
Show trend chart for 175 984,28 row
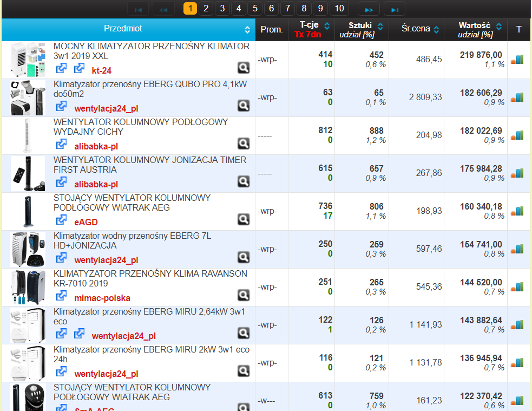(517, 173)
